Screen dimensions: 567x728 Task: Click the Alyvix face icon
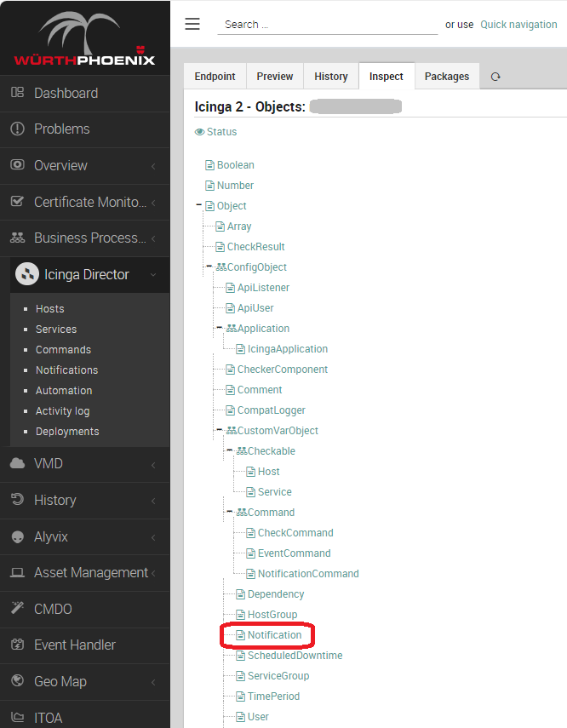tap(17, 536)
